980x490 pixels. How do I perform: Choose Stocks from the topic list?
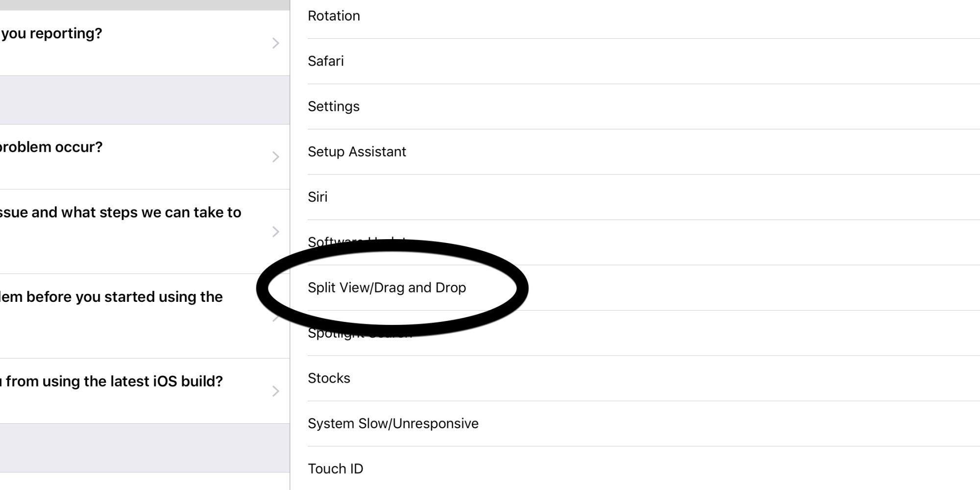329,378
